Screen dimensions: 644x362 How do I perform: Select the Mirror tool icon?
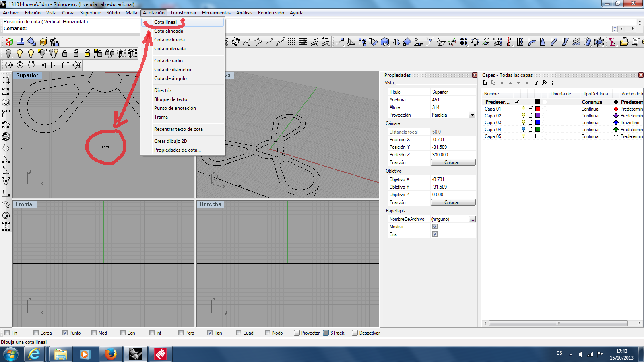(x=396, y=42)
